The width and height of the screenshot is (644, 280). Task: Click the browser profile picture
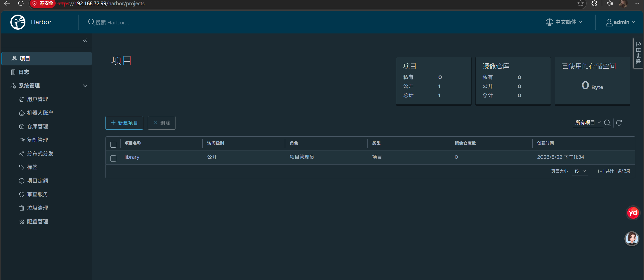click(623, 4)
